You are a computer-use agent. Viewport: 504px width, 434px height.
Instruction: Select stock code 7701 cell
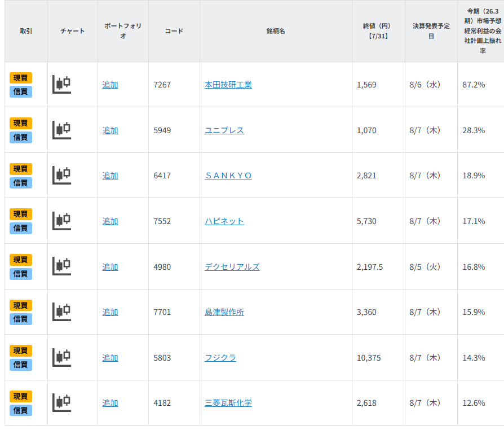[174, 312]
